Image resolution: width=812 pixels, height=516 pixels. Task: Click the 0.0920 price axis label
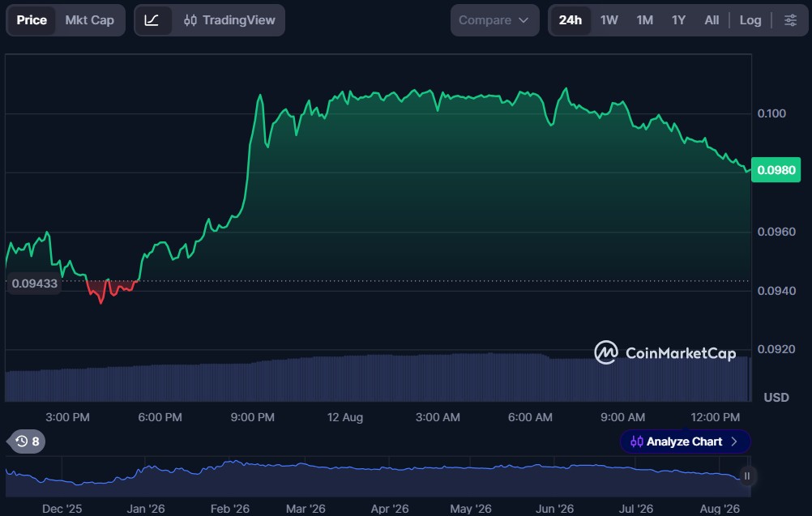776,349
